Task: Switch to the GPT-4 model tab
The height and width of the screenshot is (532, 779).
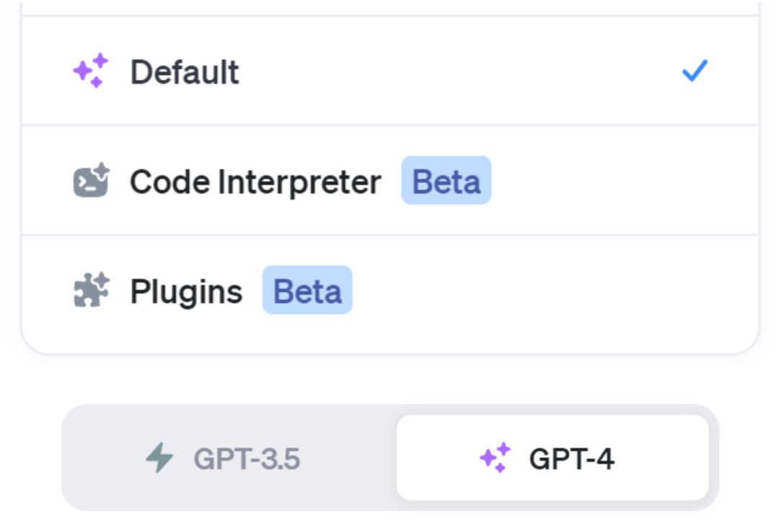Action: 553,458
